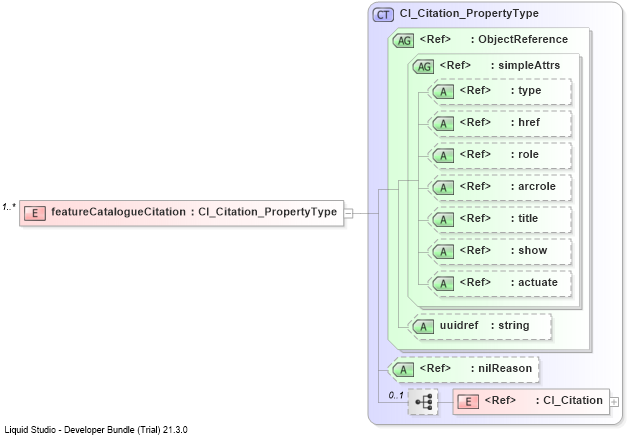Click the E icon of featureCatalogueCitation element
This screenshot has width=627, height=435.
click(35, 213)
